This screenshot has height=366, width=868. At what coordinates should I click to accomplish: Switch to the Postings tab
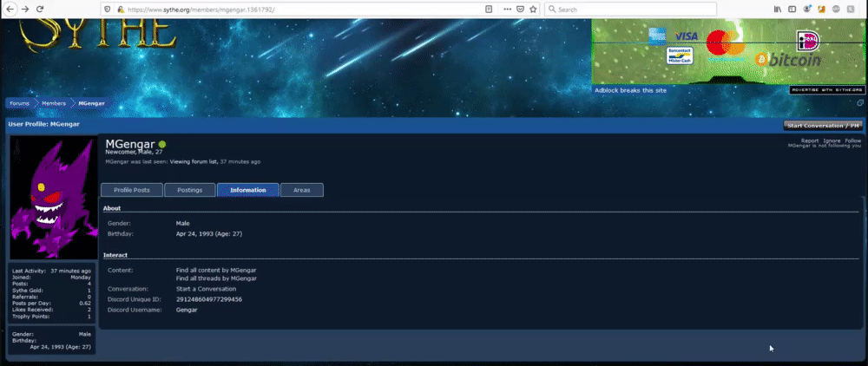190,190
